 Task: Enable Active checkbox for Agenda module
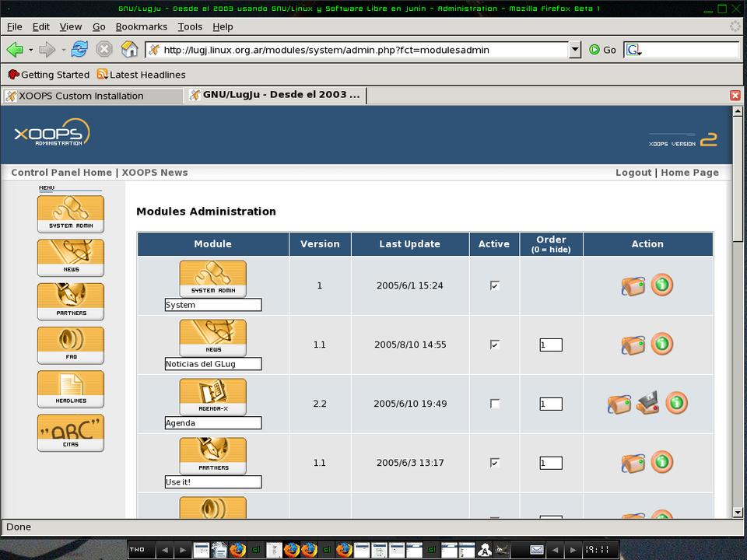pyautogui.click(x=494, y=404)
